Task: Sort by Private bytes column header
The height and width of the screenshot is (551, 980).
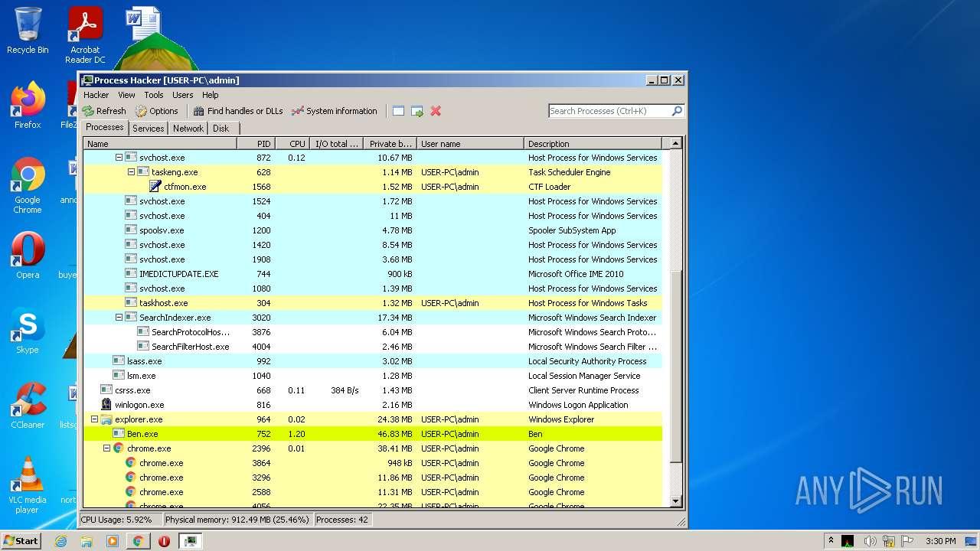Action: tap(390, 144)
